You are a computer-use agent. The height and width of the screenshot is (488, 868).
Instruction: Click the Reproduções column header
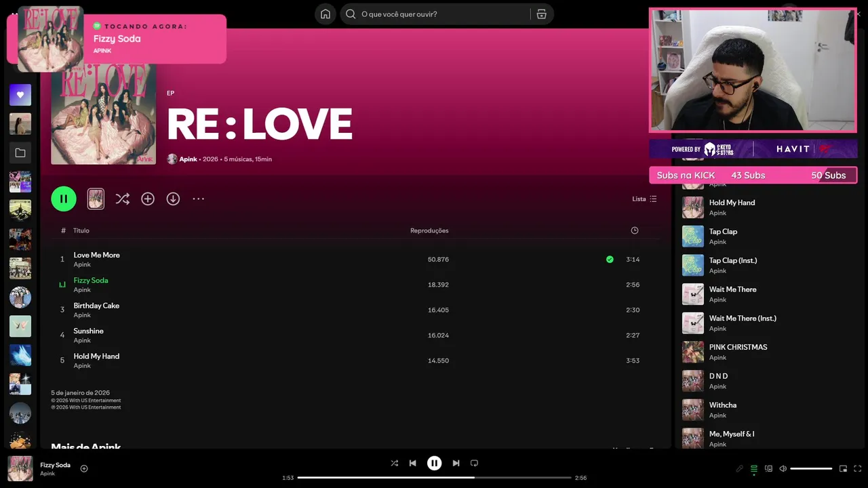(429, 230)
